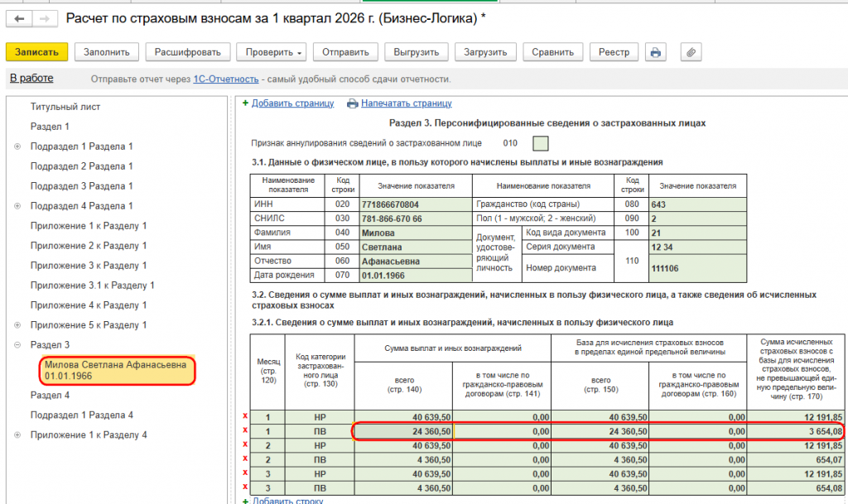Select Милова Светлана Афанасьевна tree entry
848x504 pixels.
[x=117, y=371]
